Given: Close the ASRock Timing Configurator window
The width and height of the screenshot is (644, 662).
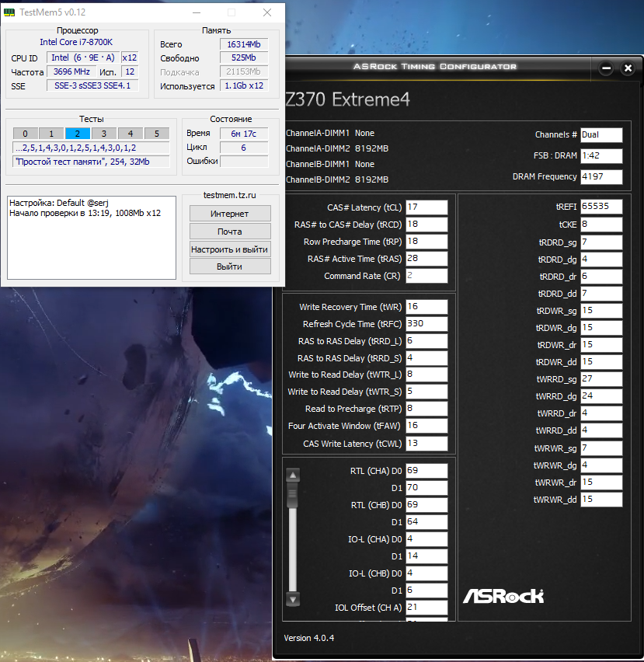Looking at the screenshot, I should (x=628, y=68).
